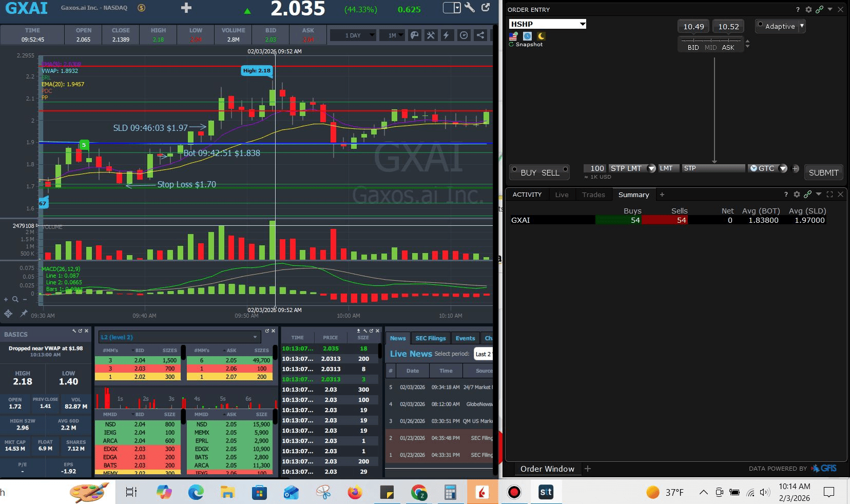Select the News tab
The image size is (850, 504).
(398, 338)
